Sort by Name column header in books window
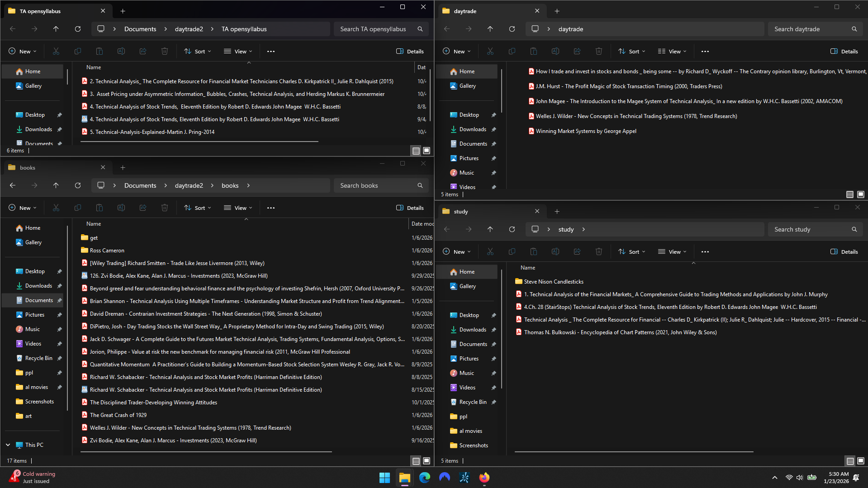Viewport: 868px width, 488px height. point(94,224)
